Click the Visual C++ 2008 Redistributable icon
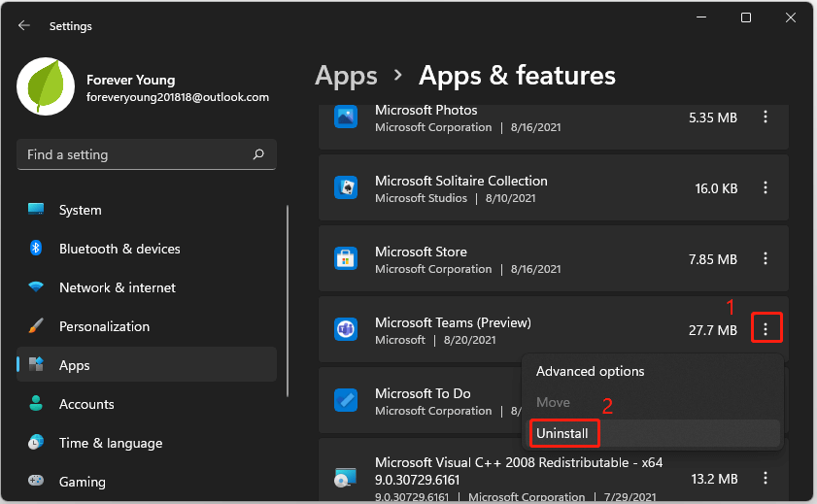The image size is (817, 504). click(x=346, y=478)
